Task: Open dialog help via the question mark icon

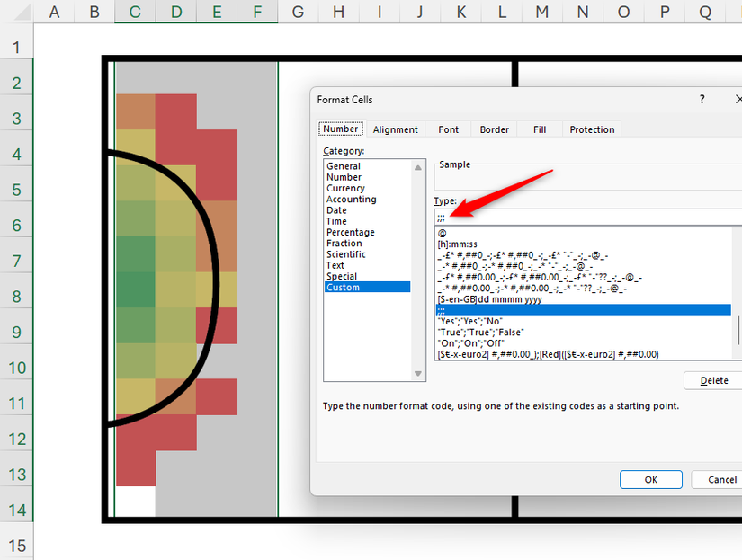Action: [x=702, y=99]
